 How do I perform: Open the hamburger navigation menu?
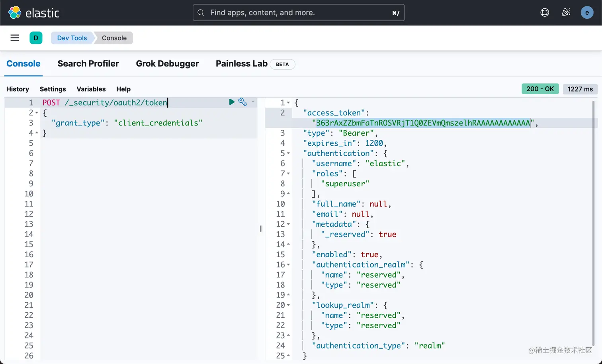(15, 37)
